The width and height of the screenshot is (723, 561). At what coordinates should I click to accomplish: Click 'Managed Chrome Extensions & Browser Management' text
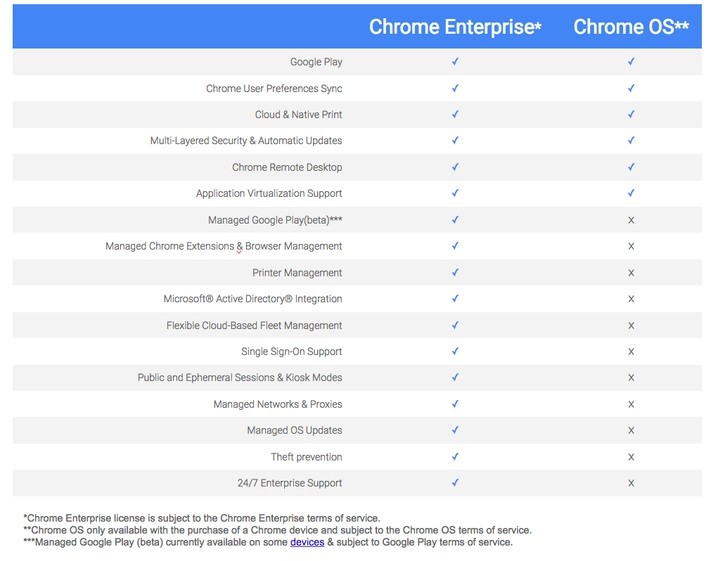[x=224, y=246]
